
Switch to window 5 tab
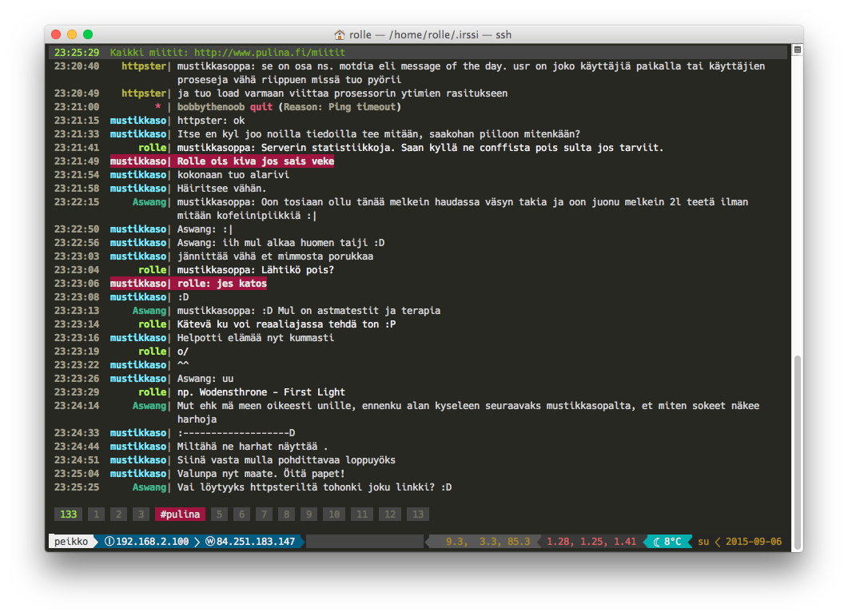pos(219,515)
